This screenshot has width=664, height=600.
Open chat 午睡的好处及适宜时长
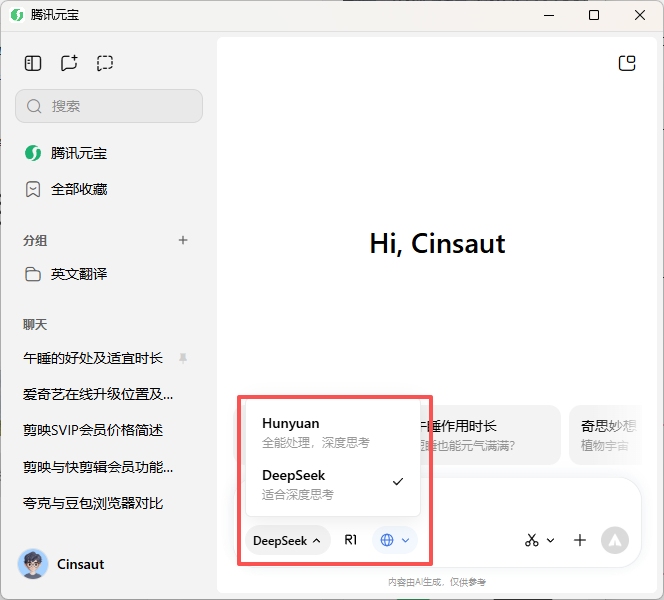pyautogui.click(x=93, y=358)
